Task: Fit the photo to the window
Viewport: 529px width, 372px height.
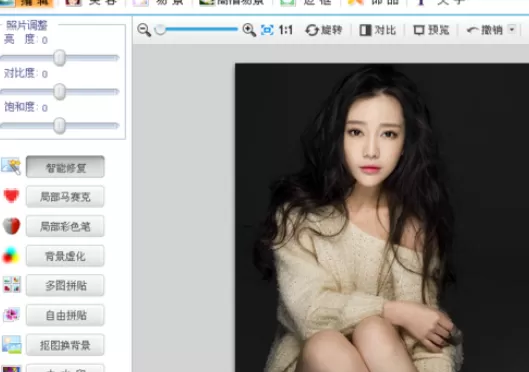Action: click(267, 30)
